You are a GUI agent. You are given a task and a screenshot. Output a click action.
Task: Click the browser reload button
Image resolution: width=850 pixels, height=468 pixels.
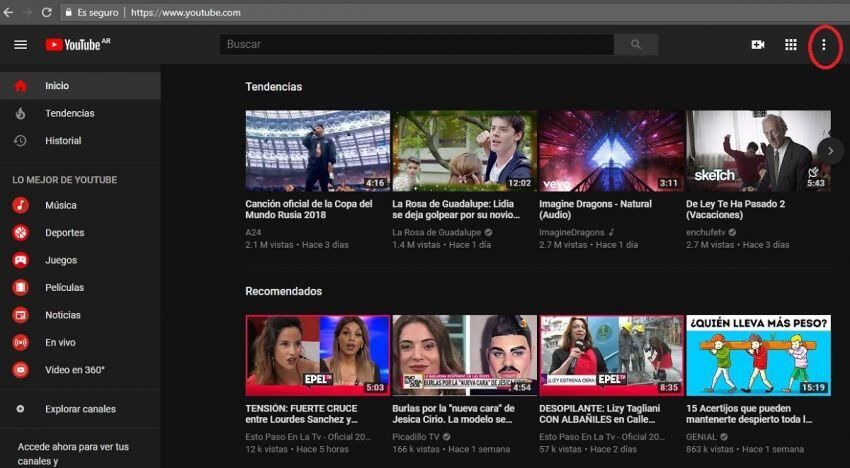point(47,13)
